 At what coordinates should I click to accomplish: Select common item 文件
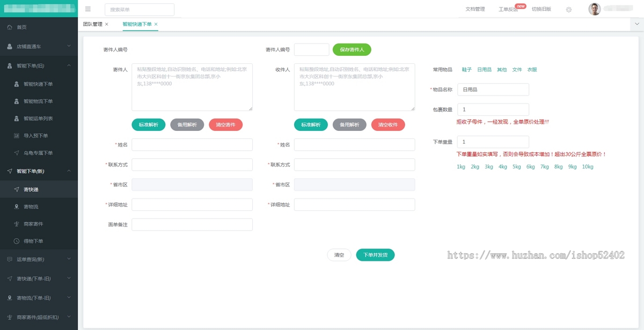pos(517,70)
